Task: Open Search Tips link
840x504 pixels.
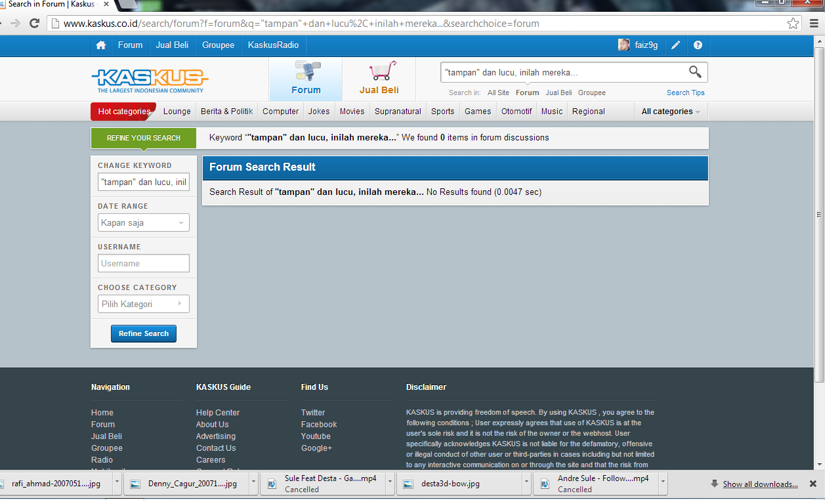Action: click(685, 93)
